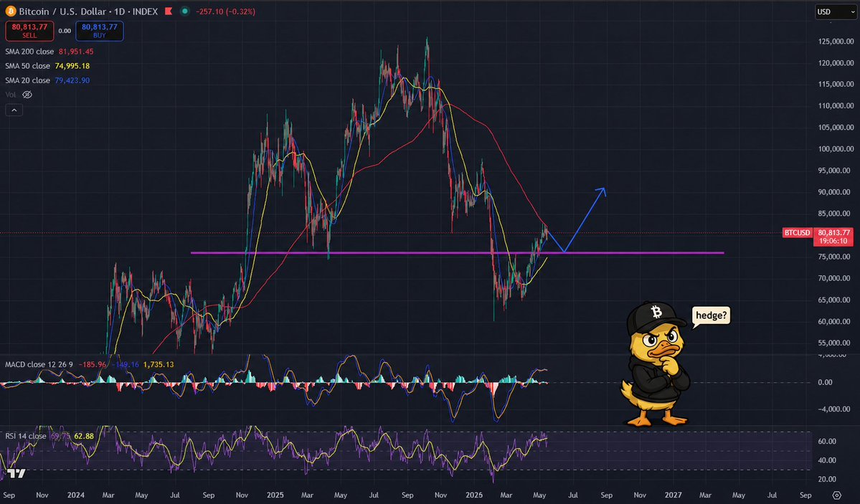This screenshot has width=860, height=504.
Task: Click the 0.00 spread value
Action: click(65, 32)
